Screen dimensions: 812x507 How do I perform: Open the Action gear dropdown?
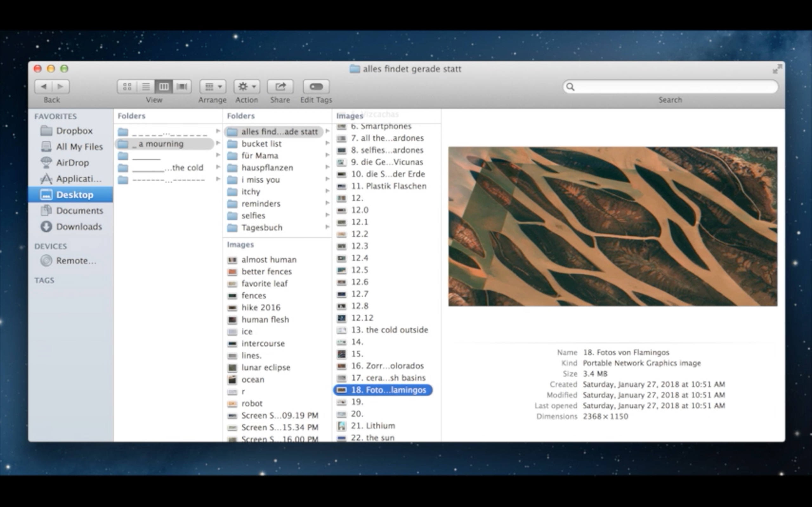click(247, 87)
